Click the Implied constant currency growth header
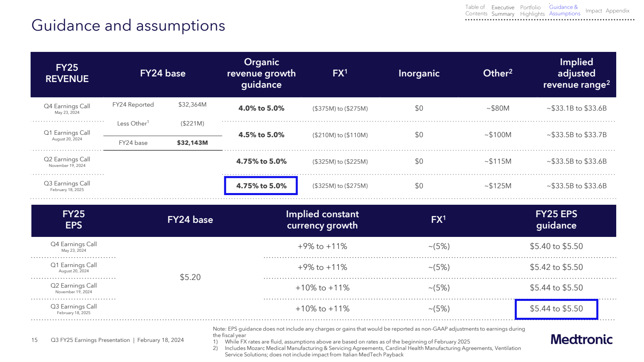 pos(322,220)
